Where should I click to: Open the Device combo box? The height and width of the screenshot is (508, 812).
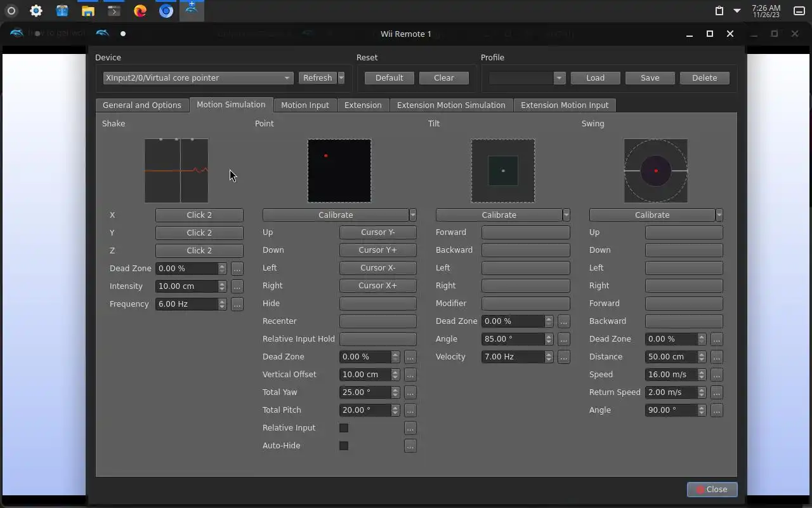(198, 77)
